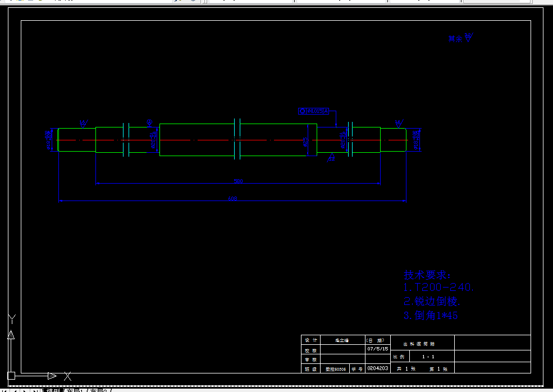Select the class value 数控50305
The width and height of the screenshot is (553, 392).
click(x=335, y=369)
